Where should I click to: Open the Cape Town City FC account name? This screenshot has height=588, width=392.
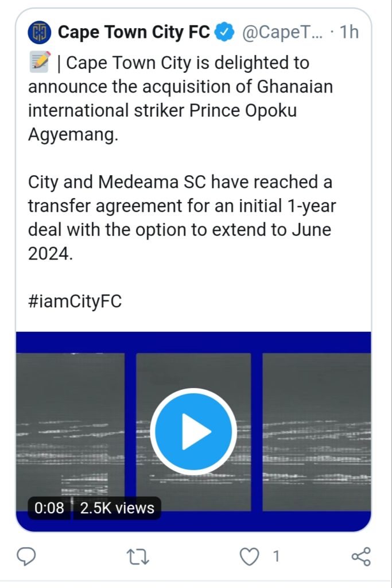click(x=134, y=33)
